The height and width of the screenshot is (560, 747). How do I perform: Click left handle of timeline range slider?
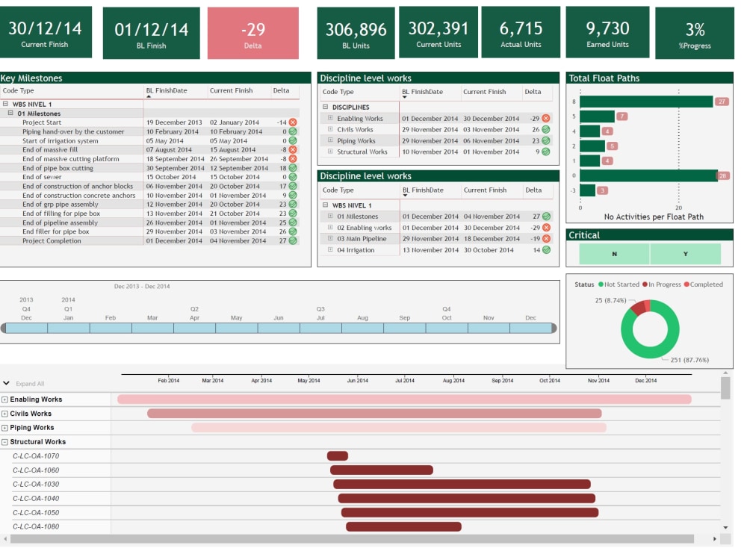3,328
